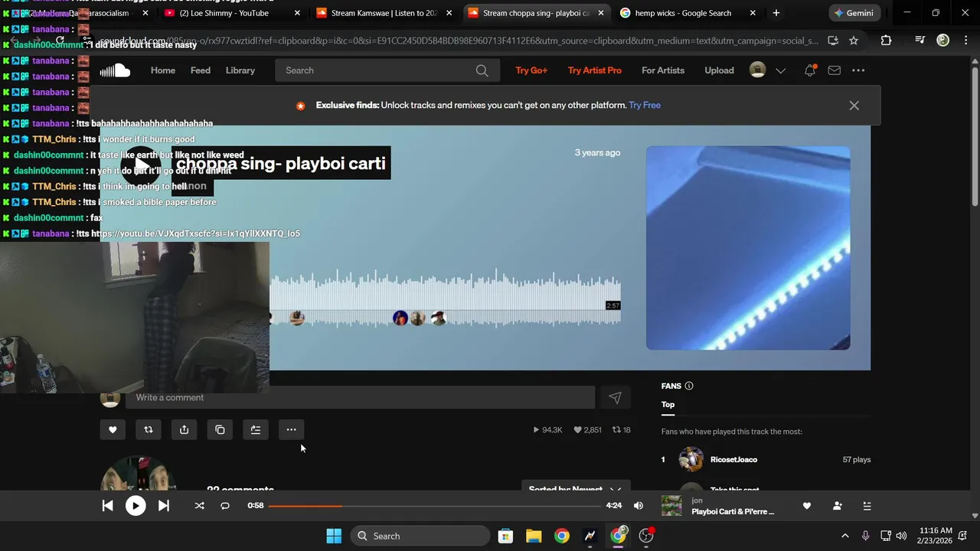Click Try Go+ link

coord(531,70)
